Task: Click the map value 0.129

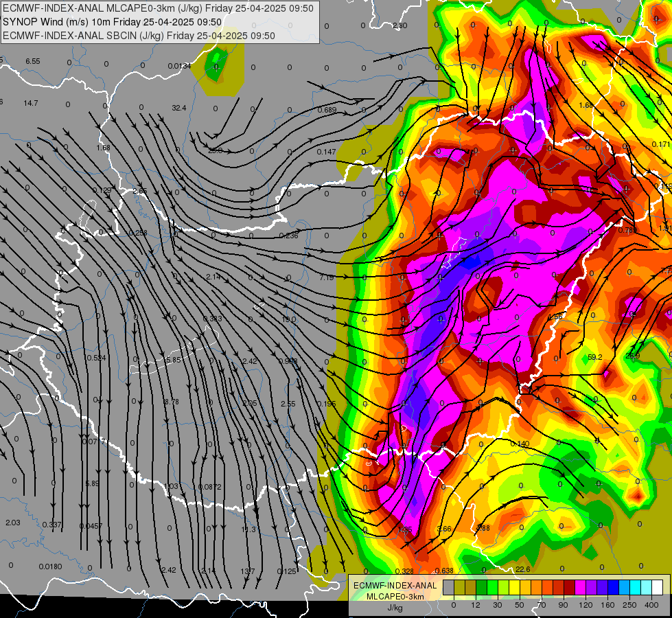Action: 102,190
